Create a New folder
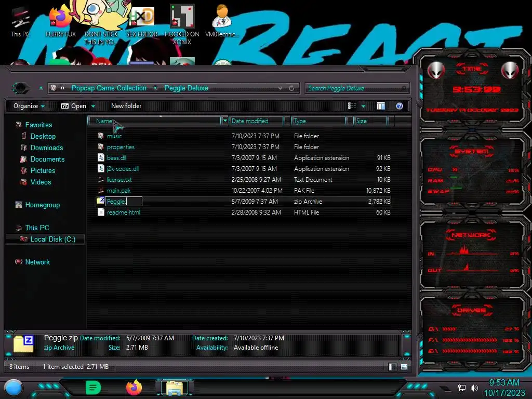Screen dimensions: 532x399 (126, 106)
